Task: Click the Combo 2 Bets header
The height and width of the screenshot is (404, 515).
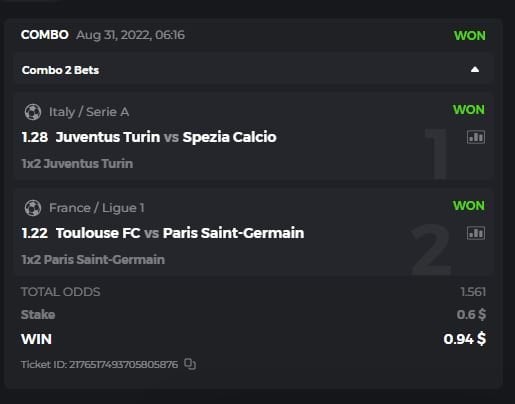Action: pos(60,70)
